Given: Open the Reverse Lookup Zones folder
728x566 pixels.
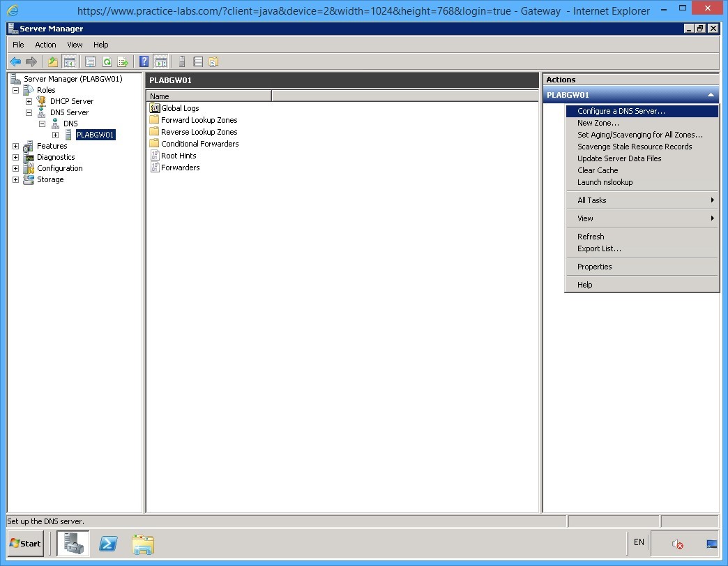Looking at the screenshot, I should (198, 131).
